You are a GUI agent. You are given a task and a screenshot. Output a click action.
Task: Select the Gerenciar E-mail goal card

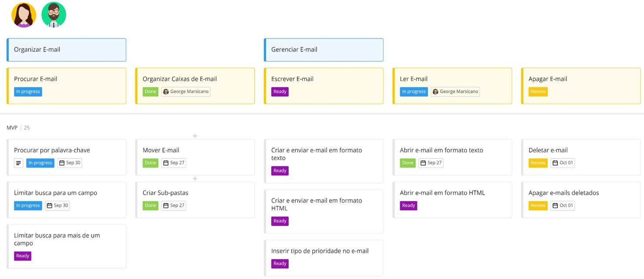pos(324,50)
